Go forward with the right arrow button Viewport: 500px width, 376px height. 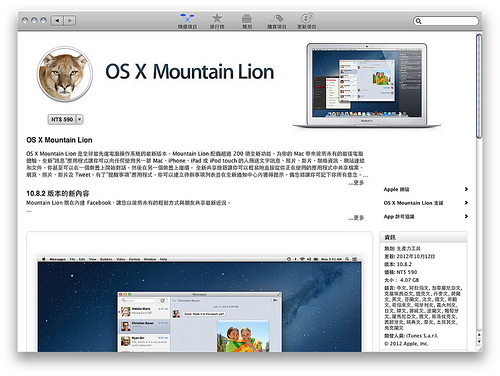pyautogui.click(x=70, y=21)
